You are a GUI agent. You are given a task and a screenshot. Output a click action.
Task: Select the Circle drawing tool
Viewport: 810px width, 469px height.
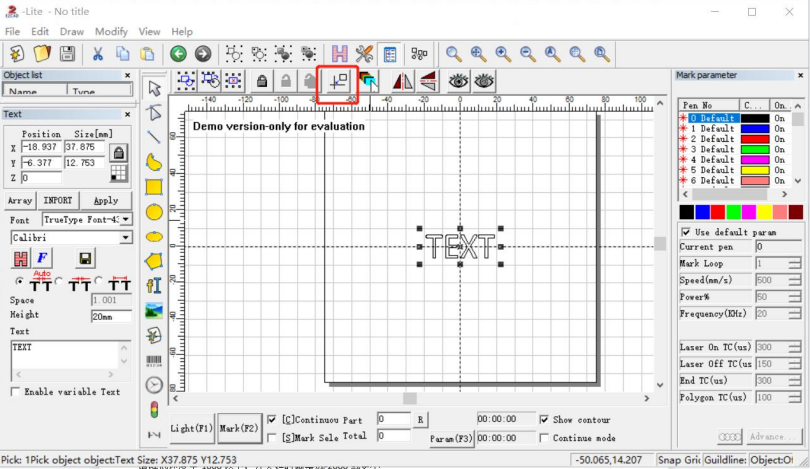point(154,212)
